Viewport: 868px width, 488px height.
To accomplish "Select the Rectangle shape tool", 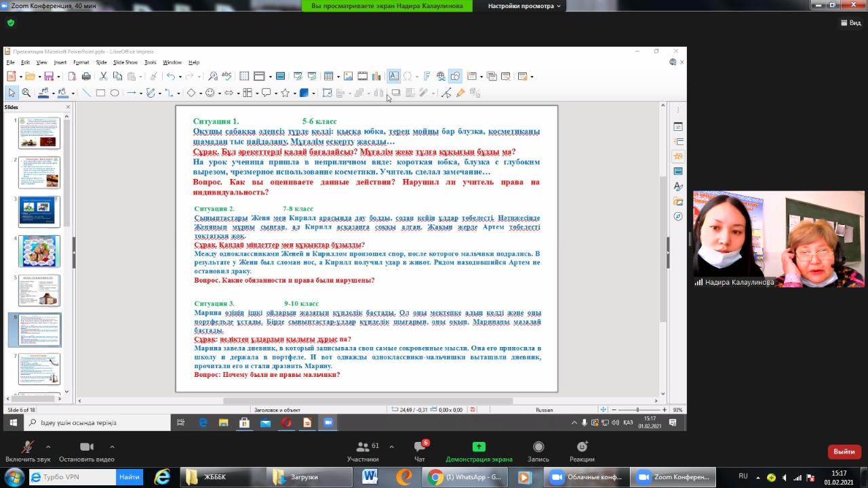I will [100, 93].
